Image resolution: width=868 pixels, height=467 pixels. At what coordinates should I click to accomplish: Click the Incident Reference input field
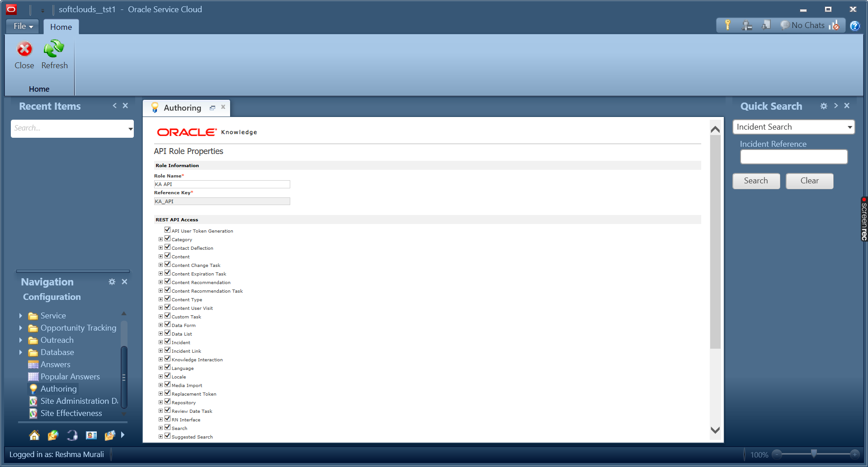793,157
